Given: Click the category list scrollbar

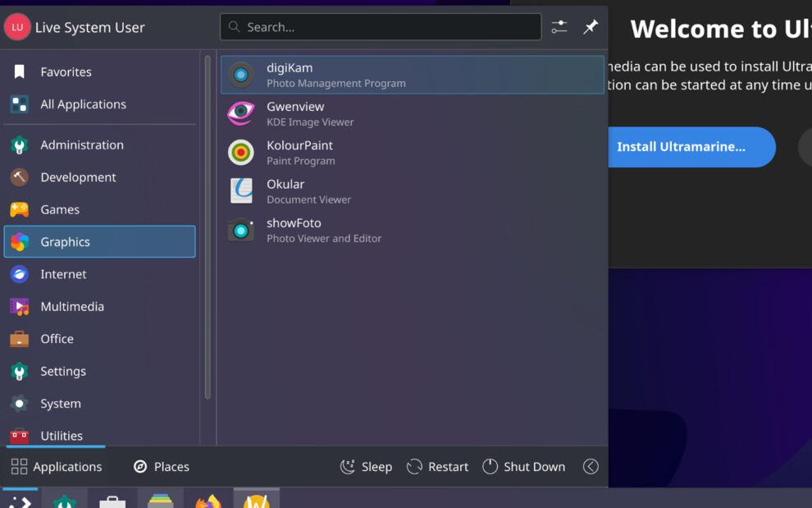Looking at the screenshot, I should 208,227.
